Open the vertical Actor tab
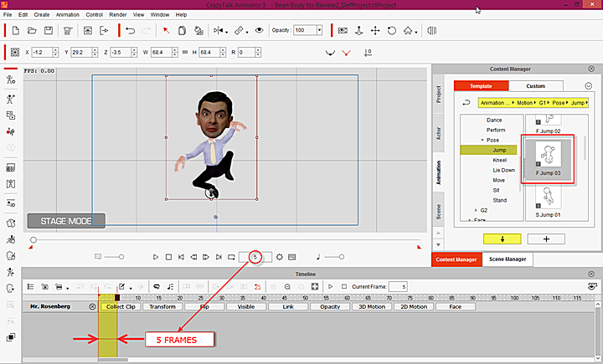This screenshot has height=364, width=603. coord(438,133)
